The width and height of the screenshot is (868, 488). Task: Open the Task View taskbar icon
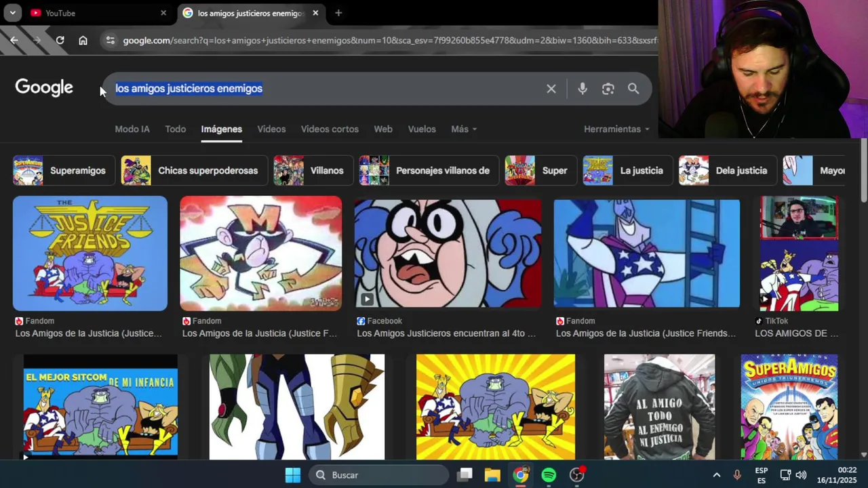[465, 475]
